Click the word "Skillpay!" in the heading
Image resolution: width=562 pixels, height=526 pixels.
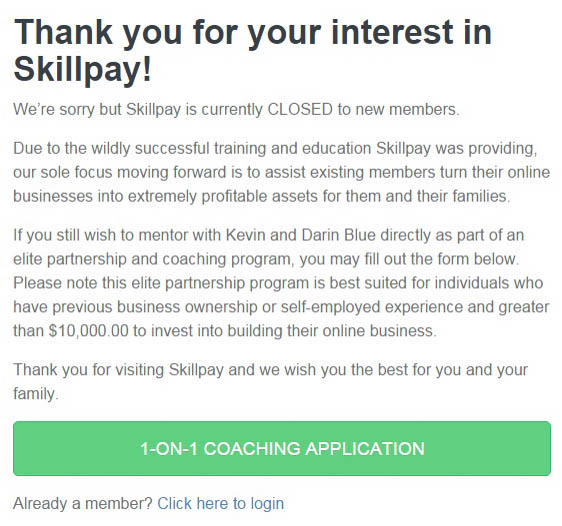coord(83,70)
